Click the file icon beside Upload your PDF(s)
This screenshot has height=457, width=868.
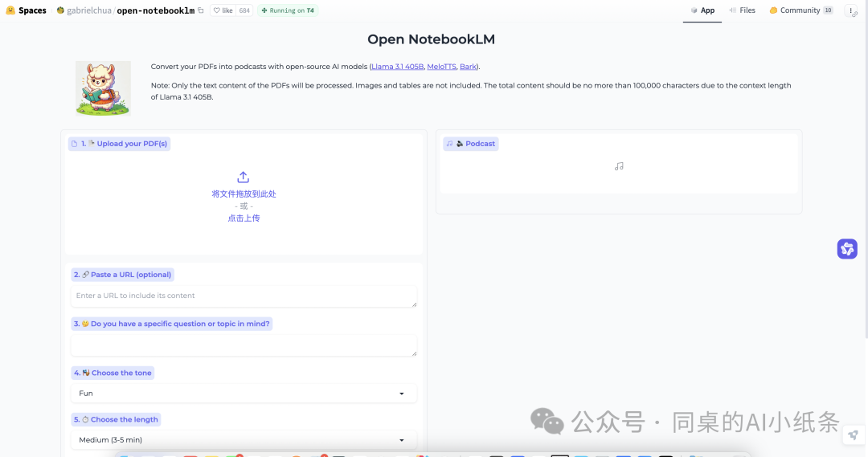coord(74,144)
